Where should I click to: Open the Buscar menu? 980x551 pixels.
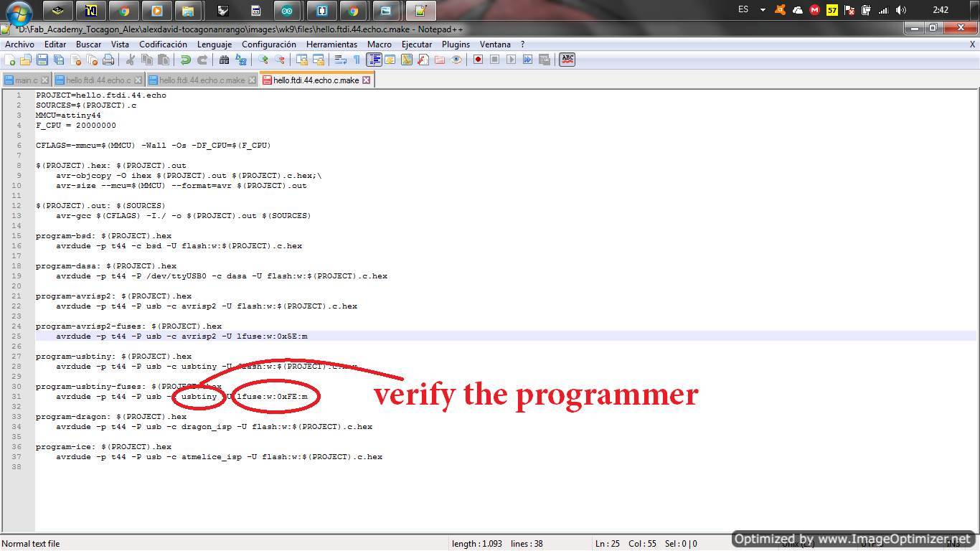tap(88, 44)
